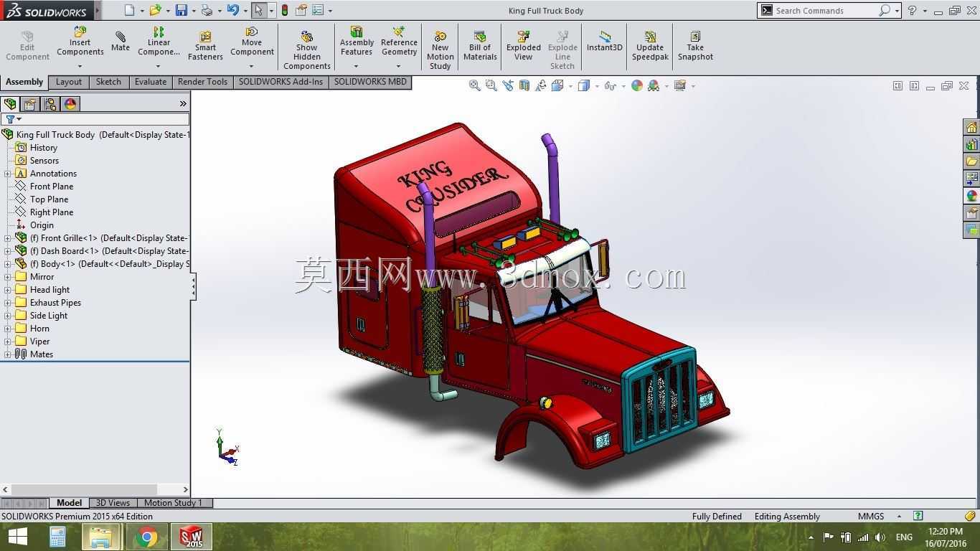Open Google Chrome from the taskbar
The height and width of the screenshot is (551, 980).
tap(147, 537)
